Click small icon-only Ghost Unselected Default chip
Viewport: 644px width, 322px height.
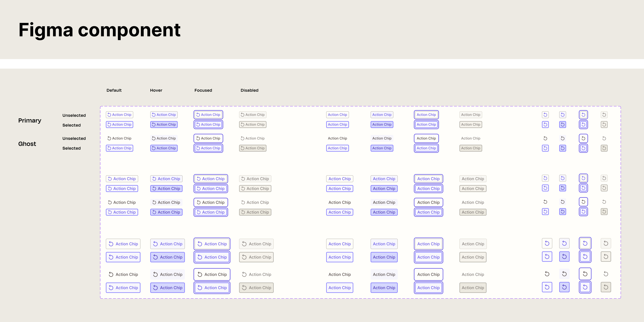point(545,138)
